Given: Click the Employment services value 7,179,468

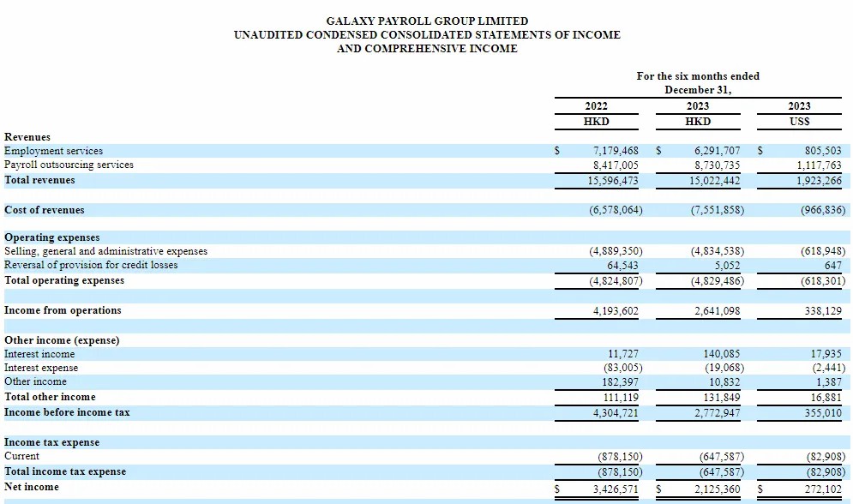Looking at the screenshot, I should pyautogui.click(x=616, y=151).
